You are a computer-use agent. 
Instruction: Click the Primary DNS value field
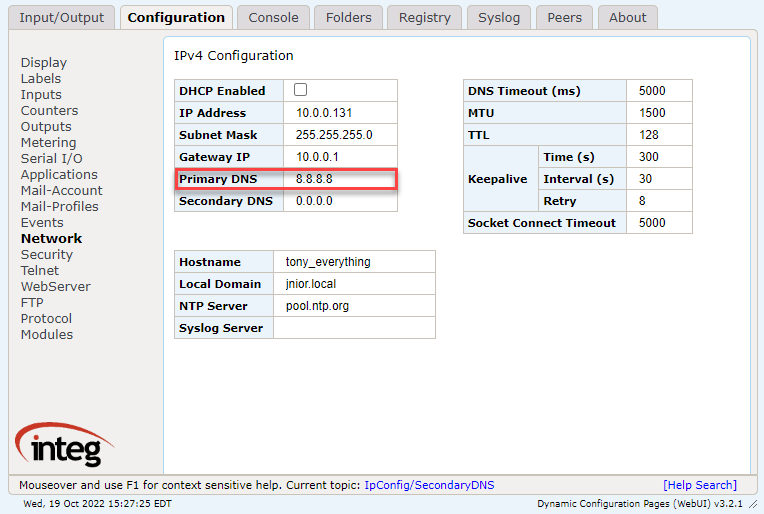click(340, 179)
